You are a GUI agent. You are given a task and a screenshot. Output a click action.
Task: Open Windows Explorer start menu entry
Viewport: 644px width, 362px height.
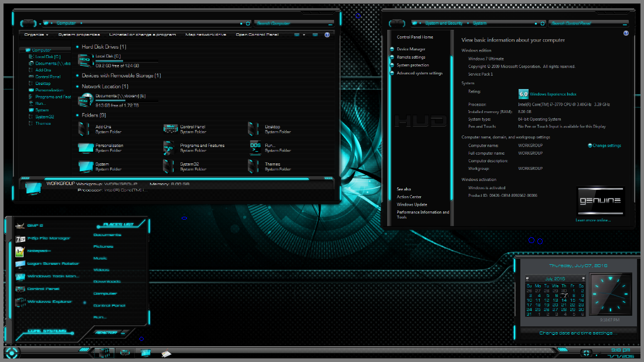point(43,302)
